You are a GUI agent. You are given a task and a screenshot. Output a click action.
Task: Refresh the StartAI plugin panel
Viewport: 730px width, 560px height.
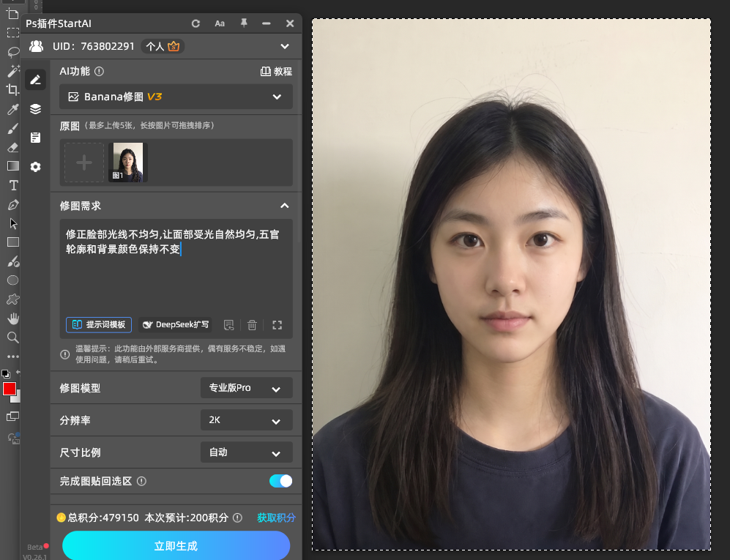pyautogui.click(x=195, y=23)
